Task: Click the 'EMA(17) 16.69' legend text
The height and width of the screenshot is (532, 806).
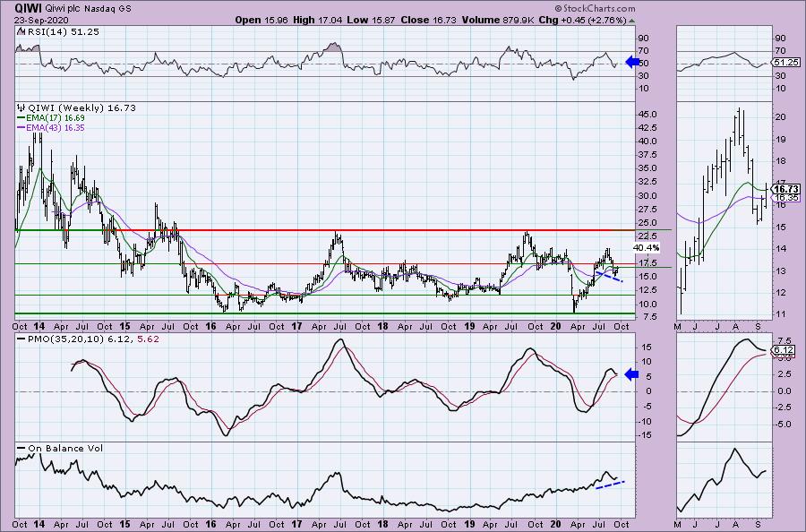Action: (x=56, y=118)
